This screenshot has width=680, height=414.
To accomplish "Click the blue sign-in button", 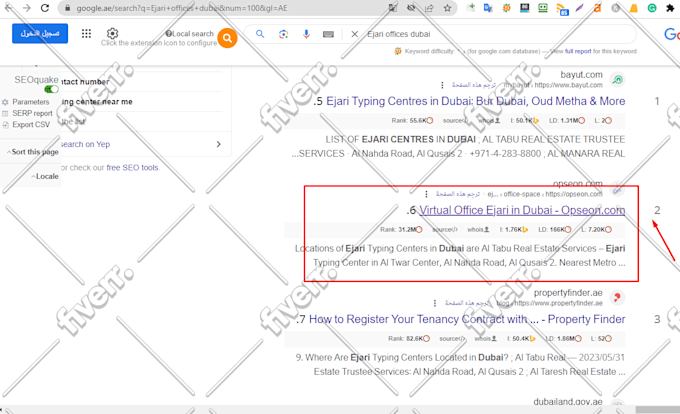I will [x=40, y=33].
